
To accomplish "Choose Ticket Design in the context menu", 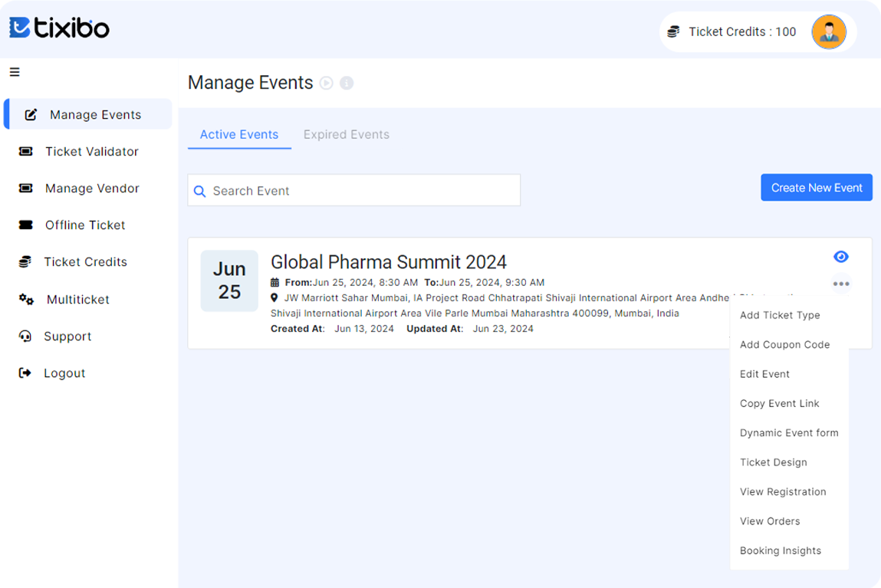I will [773, 462].
